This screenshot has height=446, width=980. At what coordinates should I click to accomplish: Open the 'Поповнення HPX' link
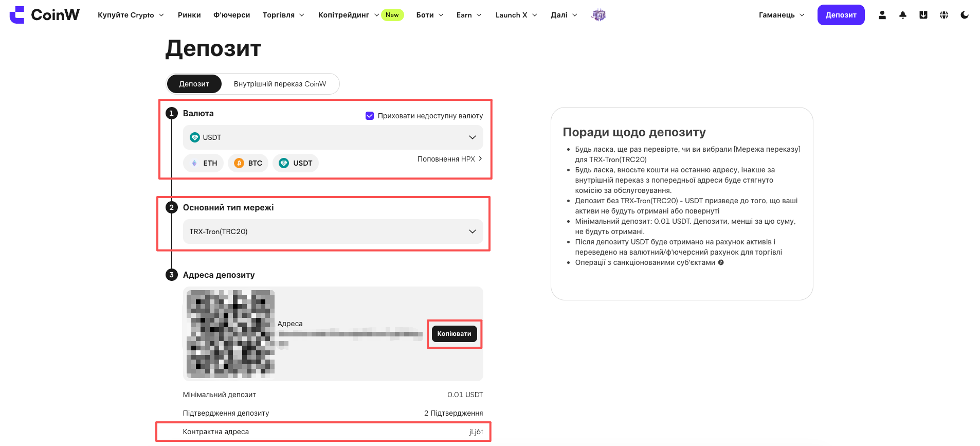point(449,159)
